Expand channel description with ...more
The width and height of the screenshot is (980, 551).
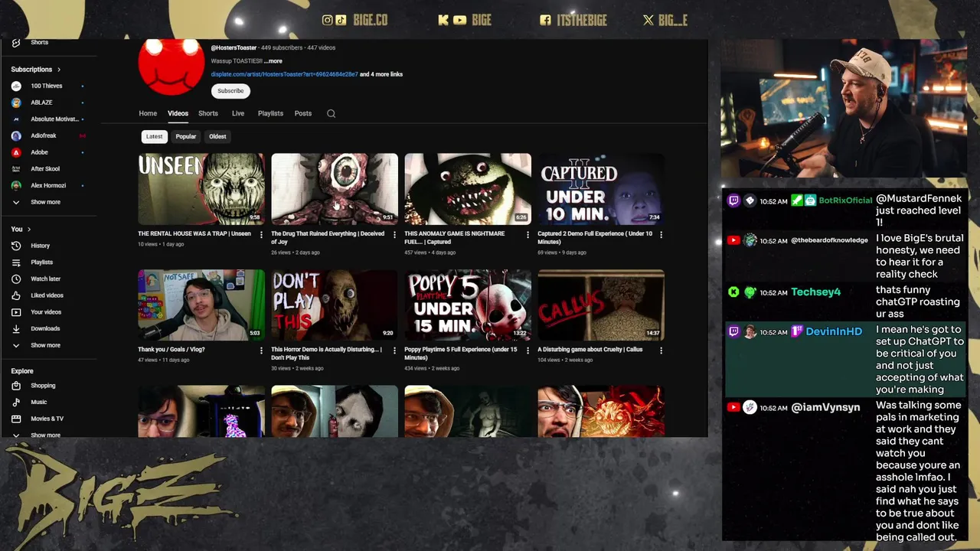coord(273,61)
